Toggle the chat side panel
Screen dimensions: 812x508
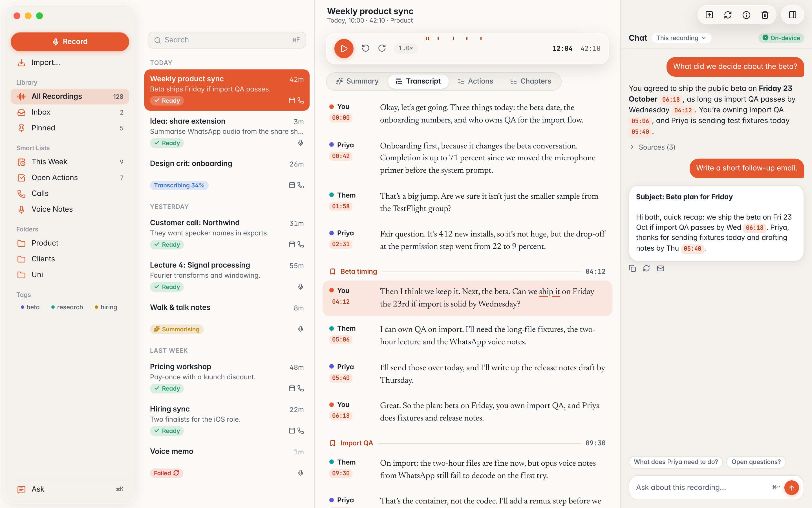click(x=793, y=15)
